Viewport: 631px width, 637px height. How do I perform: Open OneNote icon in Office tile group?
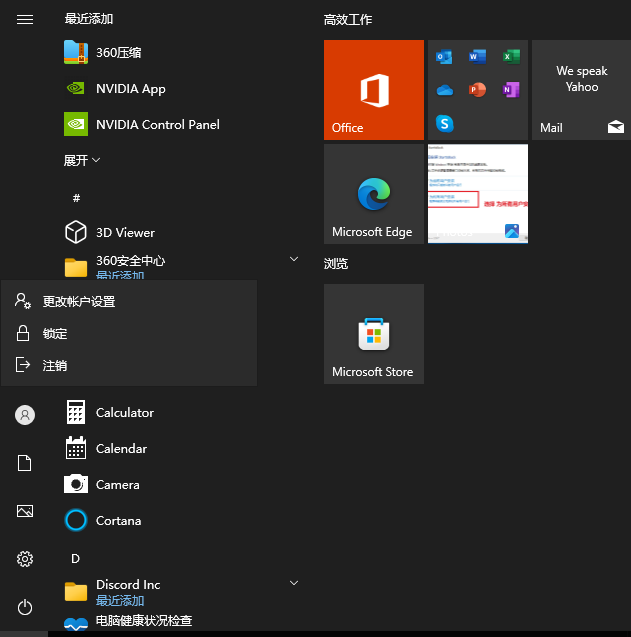[x=511, y=90]
